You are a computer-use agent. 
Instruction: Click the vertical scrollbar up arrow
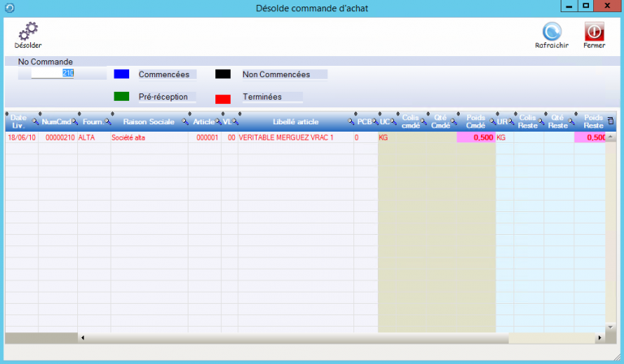(x=610, y=137)
